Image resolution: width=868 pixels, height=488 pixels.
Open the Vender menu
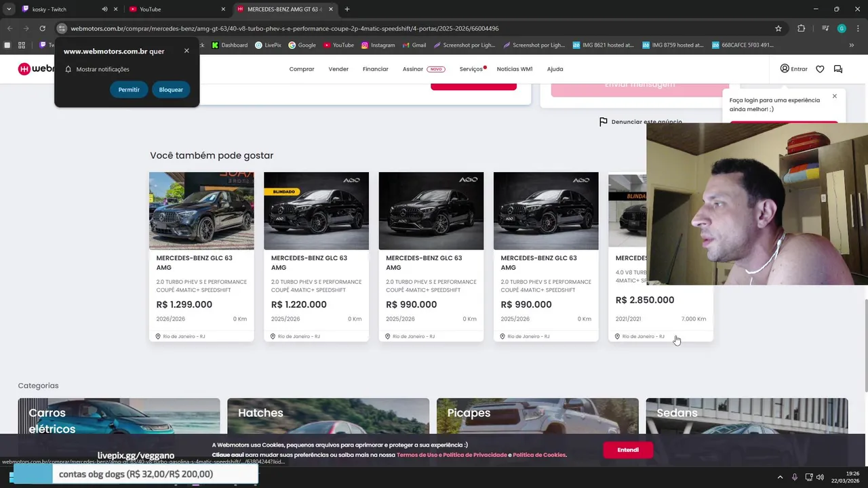click(338, 69)
